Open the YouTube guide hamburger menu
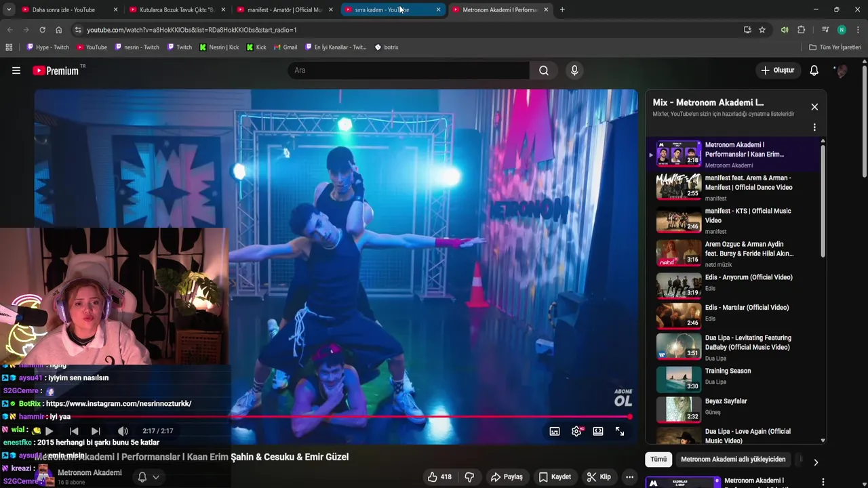Viewport: 868px width, 488px height. pos(16,70)
